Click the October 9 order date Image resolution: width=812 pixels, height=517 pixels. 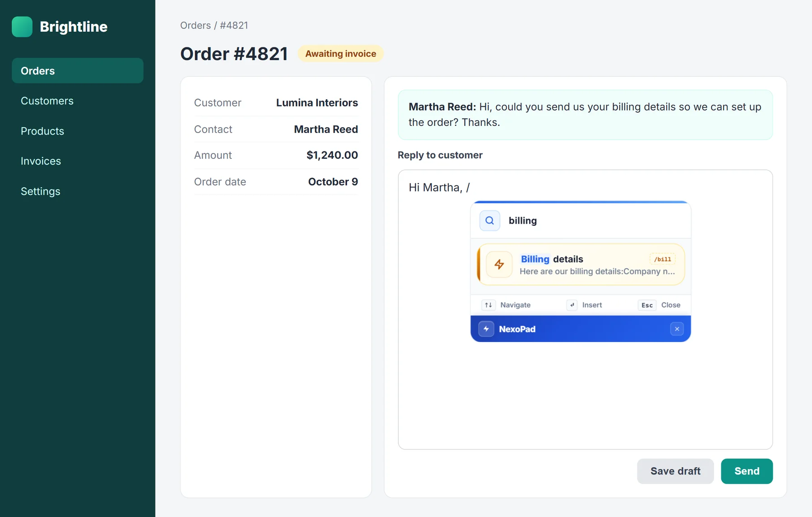[333, 182]
